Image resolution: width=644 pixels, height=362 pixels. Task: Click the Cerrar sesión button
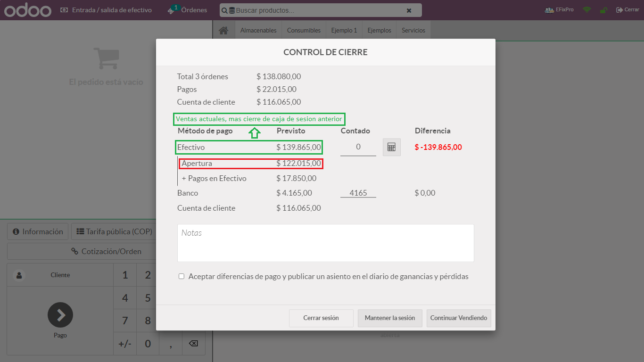(321, 318)
